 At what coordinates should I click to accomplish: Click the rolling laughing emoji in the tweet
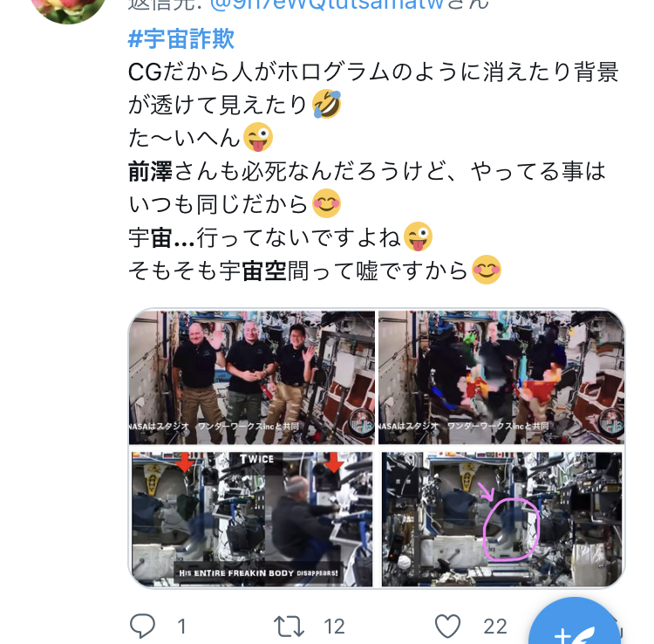point(327,104)
